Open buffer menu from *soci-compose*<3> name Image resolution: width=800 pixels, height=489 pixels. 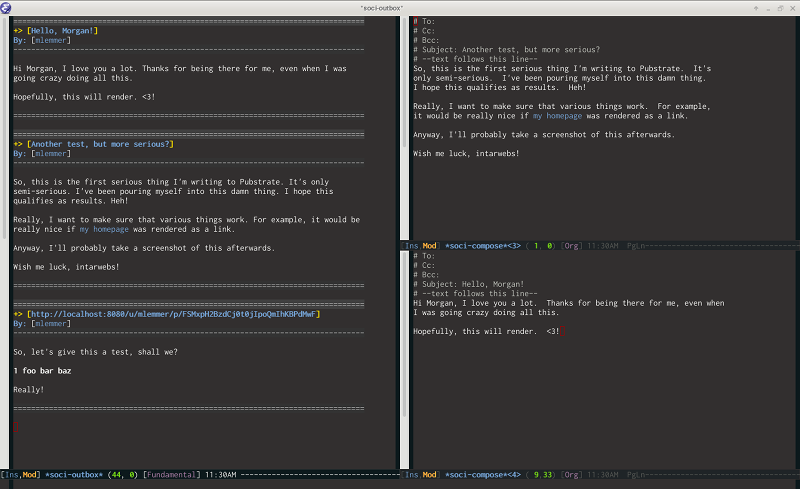483,246
